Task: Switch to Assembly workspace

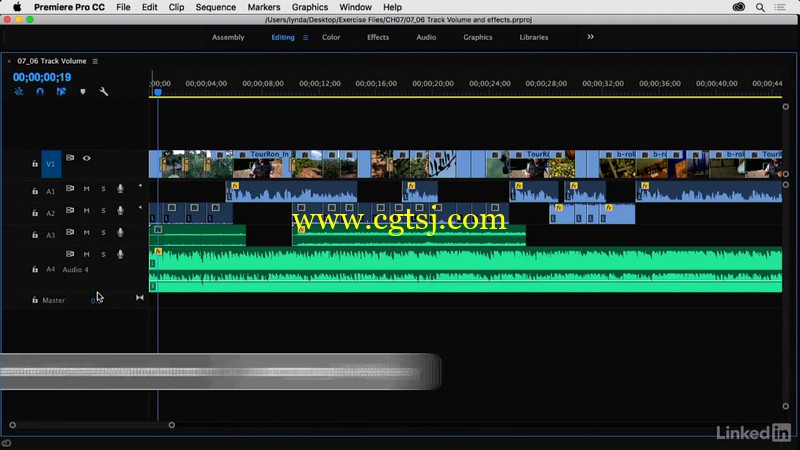Action: (228, 37)
